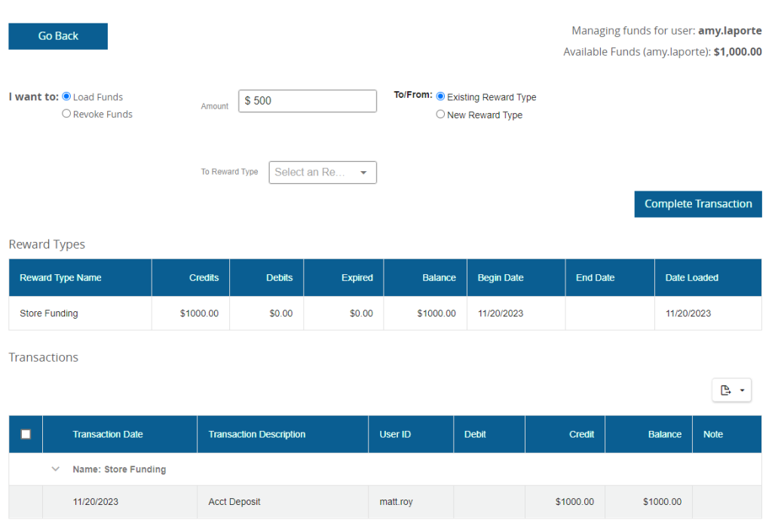The image size is (772, 532).
Task: Sort transactions by Transaction Date header
Action: point(108,435)
